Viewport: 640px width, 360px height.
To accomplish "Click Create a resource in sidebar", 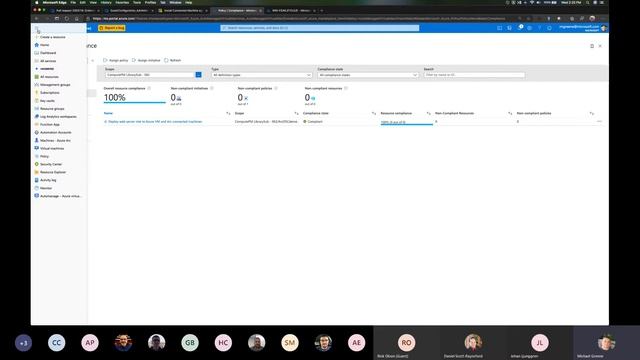I will pos(52,37).
